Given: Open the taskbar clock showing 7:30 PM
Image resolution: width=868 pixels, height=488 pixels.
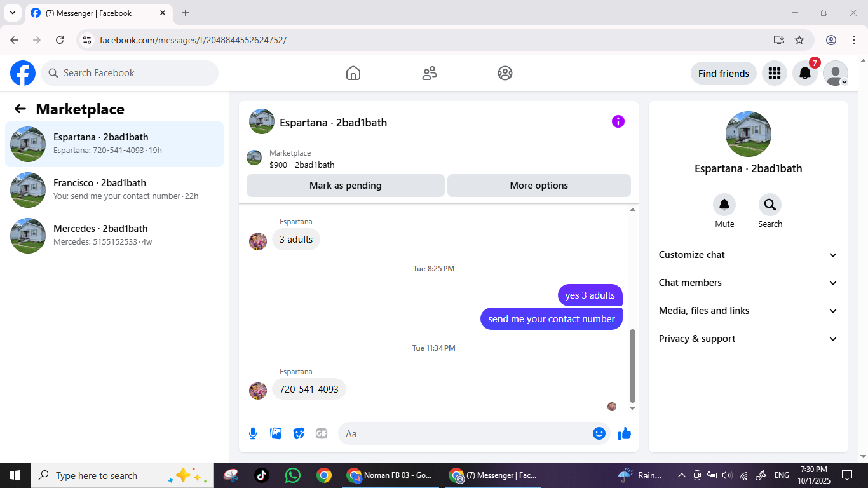Looking at the screenshot, I should tap(814, 475).
